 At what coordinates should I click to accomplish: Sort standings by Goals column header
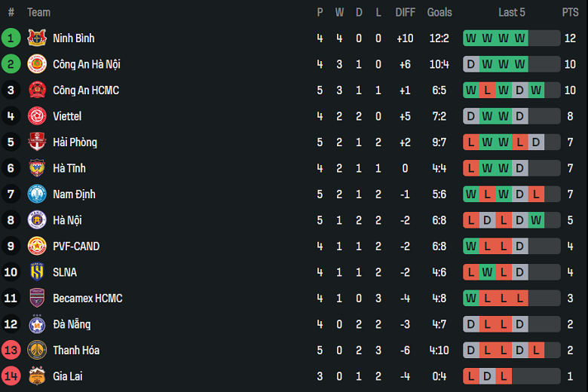tap(439, 12)
